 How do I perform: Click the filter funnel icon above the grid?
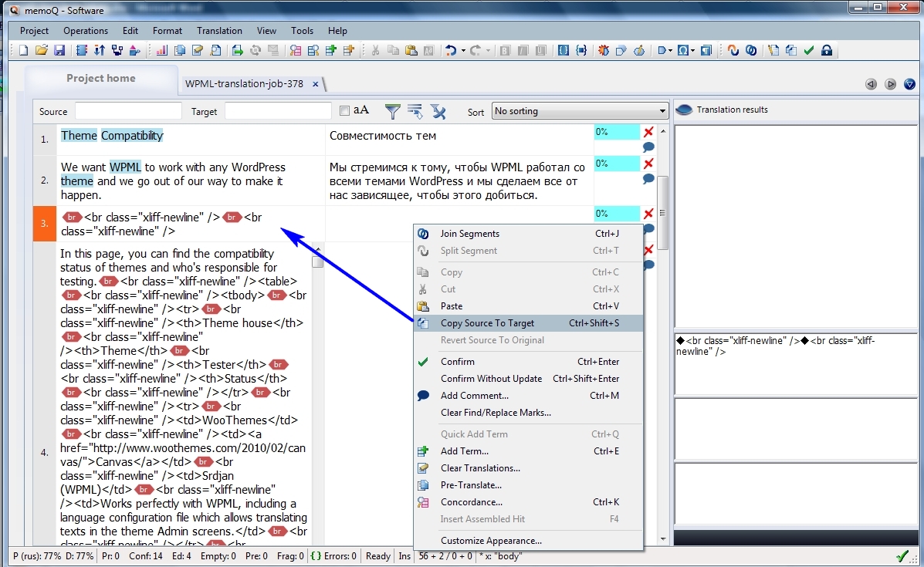coord(393,112)
